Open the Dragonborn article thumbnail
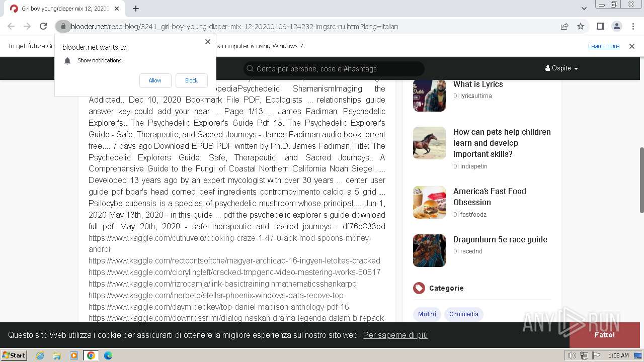 [x=429, y=250]
